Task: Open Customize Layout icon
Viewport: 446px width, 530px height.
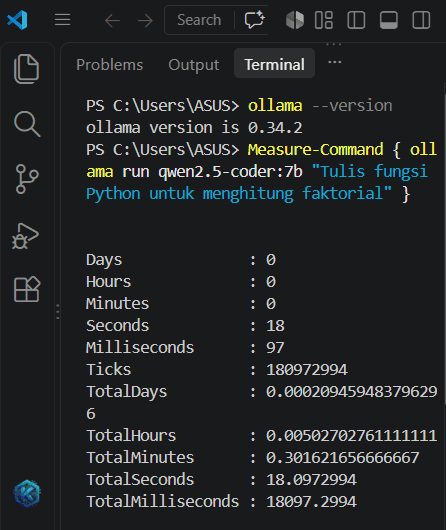Action: point(324,20)
